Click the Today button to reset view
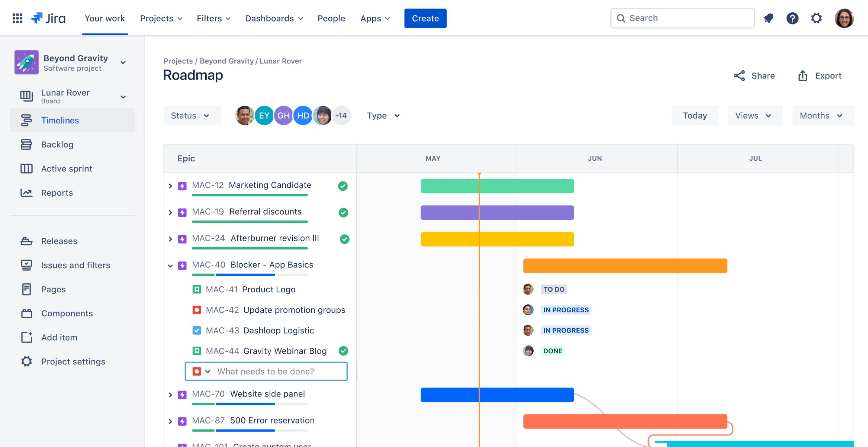 click(695, 115)
